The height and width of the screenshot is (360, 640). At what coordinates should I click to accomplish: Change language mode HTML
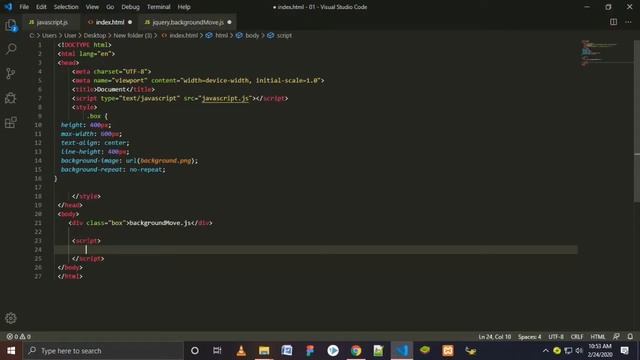pos(598,337)
